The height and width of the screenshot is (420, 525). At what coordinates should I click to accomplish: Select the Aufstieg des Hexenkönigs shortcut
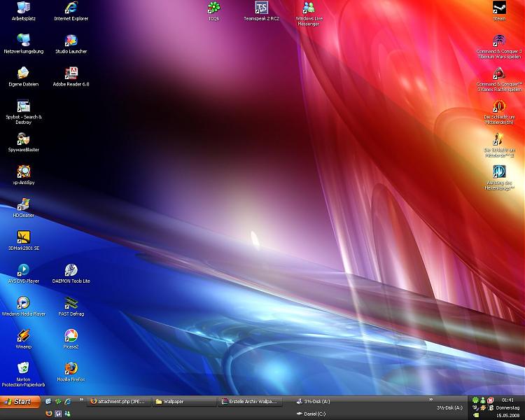coord(499,171)
